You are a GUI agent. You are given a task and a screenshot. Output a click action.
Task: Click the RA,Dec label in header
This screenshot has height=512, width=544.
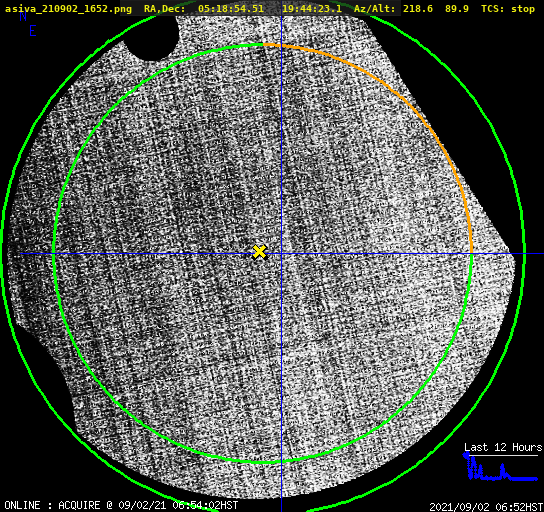[164, 9]
